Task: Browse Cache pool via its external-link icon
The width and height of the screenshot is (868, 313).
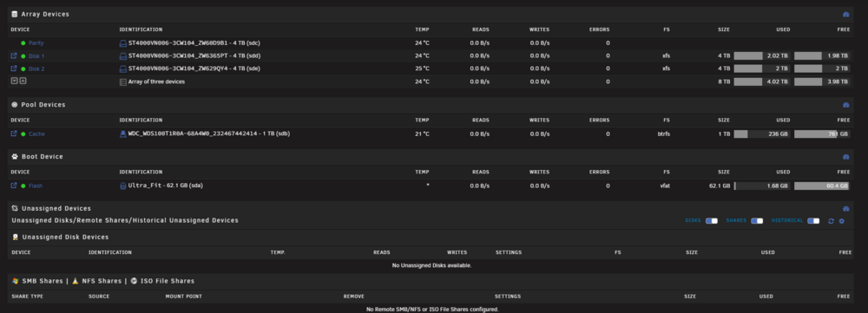Action: point(14,134)
